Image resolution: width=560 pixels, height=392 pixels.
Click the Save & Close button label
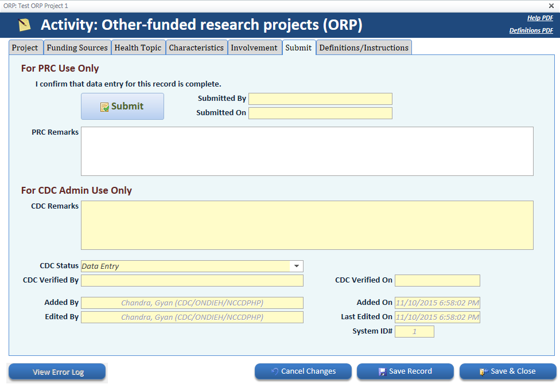pyautogui.click(x=513, y=371)
